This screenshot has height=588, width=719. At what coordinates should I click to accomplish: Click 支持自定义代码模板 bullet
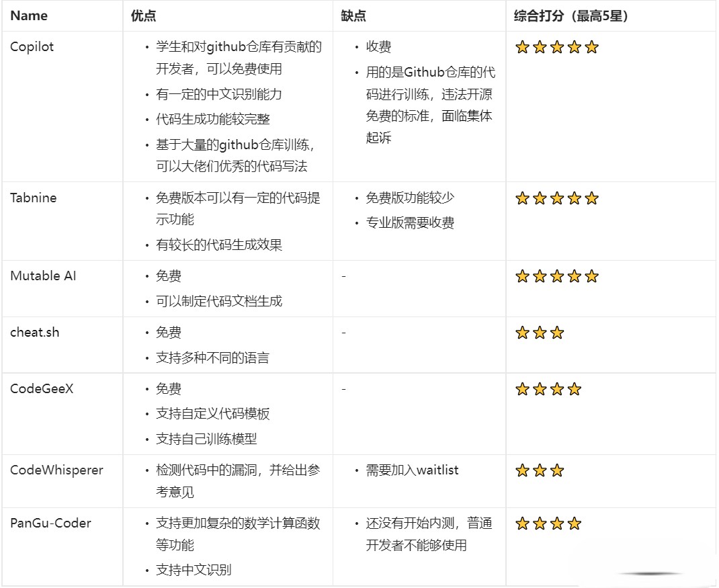212,414
